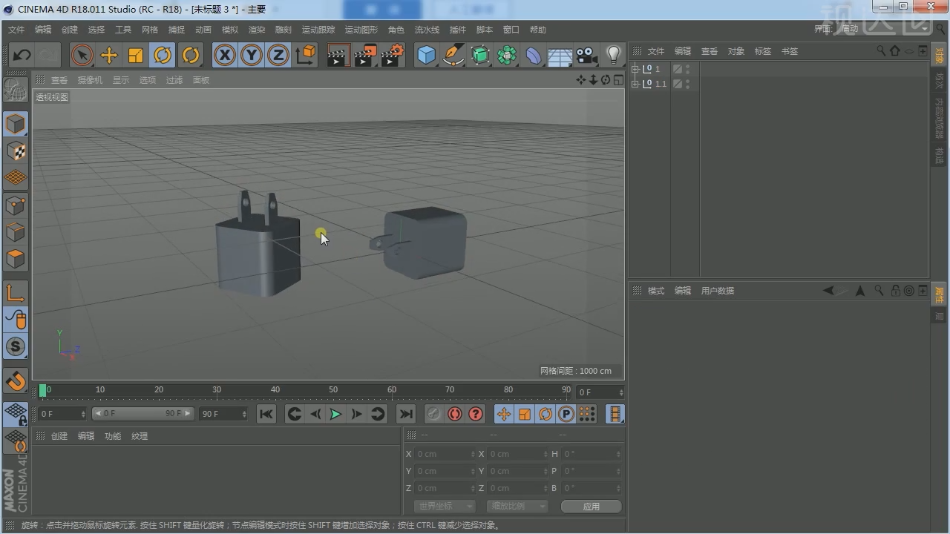Render to Picture Viewer
This screenshot has height=534, width=950.
(365, 55)
